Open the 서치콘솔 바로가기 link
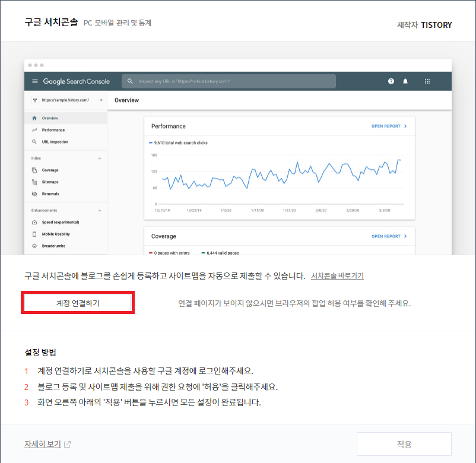 click(x=337, y=276)
